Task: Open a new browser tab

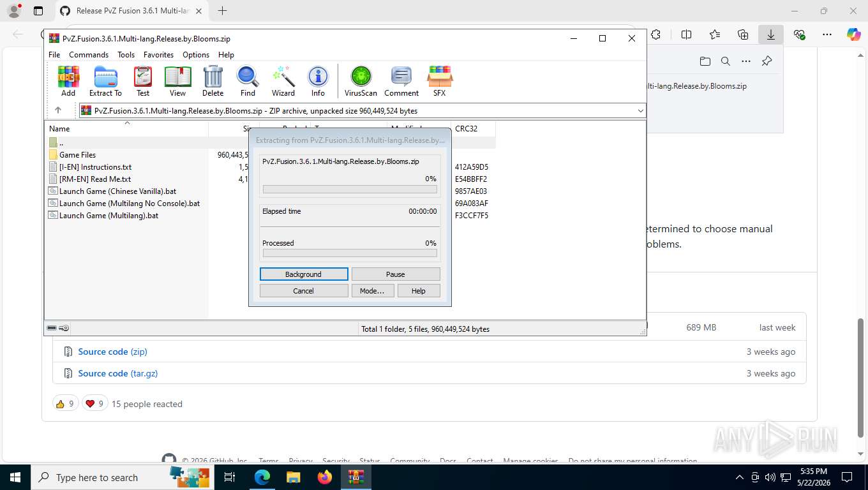Action: coord(222,11)
